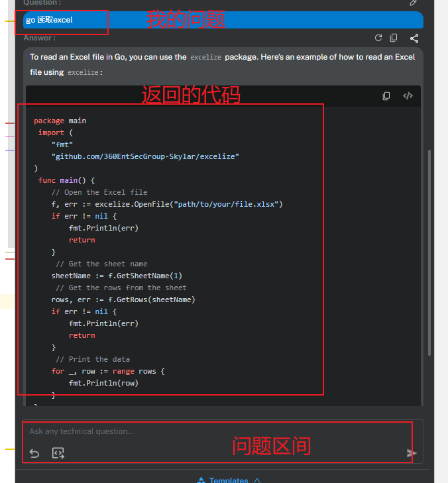Share the answer with the share icon
Image resolution: width=448 pixels, height=483 pixels.
click(414, 38)
